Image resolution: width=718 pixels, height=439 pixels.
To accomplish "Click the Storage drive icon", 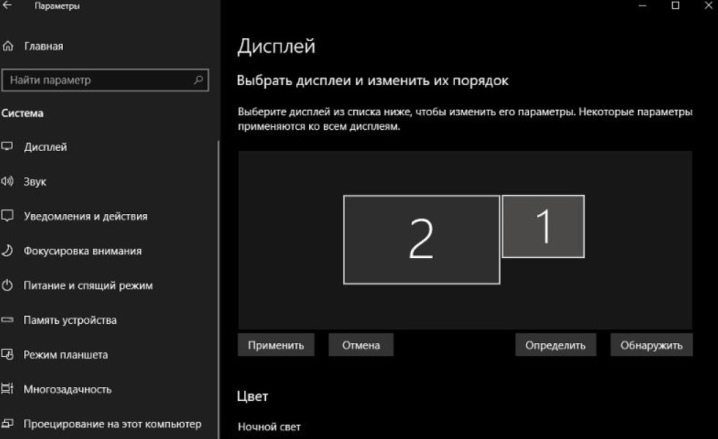I will [x=7, y=320].
